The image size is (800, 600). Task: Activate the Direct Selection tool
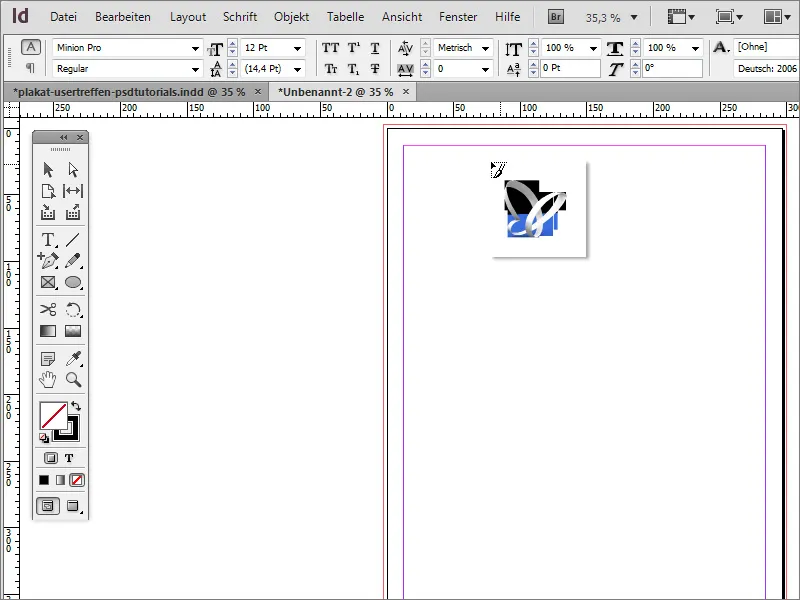(71, 169)
